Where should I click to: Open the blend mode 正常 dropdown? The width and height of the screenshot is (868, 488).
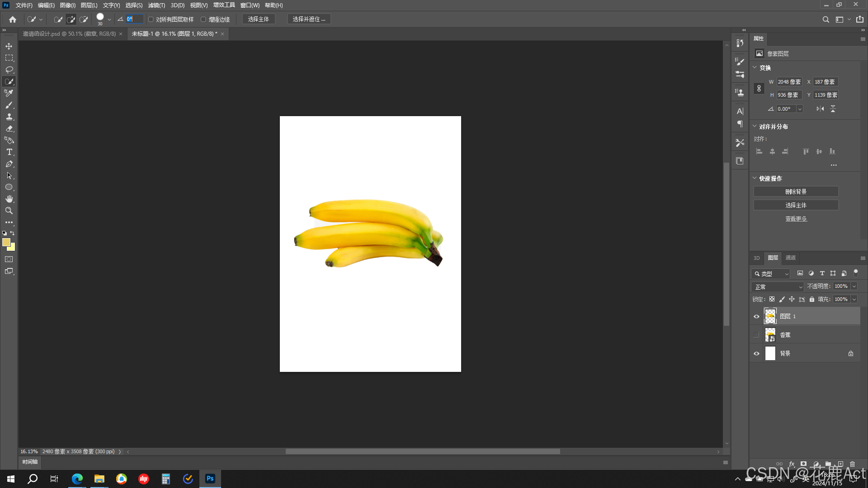pos(778,287)
